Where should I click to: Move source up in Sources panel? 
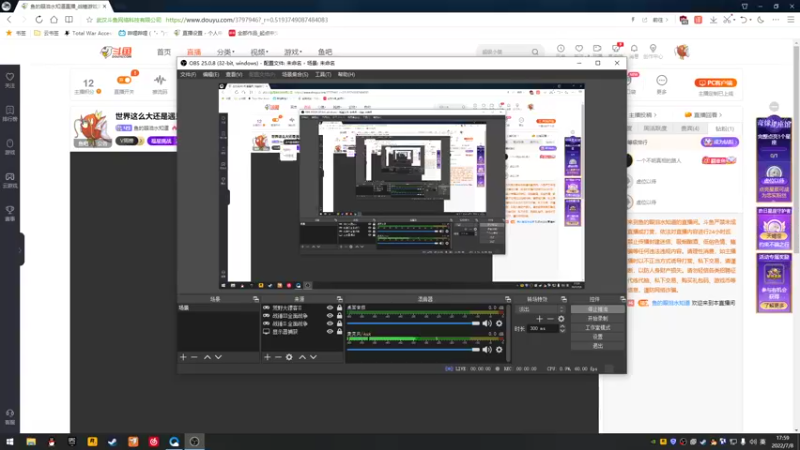coord(302,357)
